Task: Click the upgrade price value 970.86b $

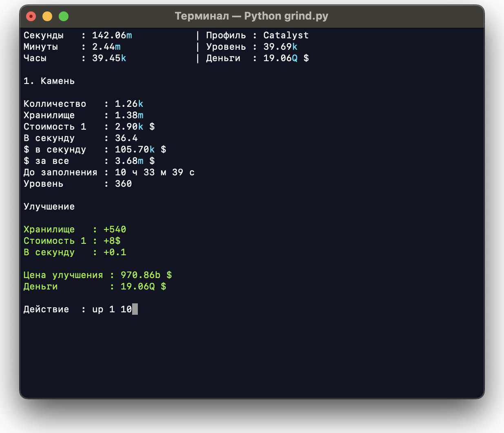Action: click(146, 275)
